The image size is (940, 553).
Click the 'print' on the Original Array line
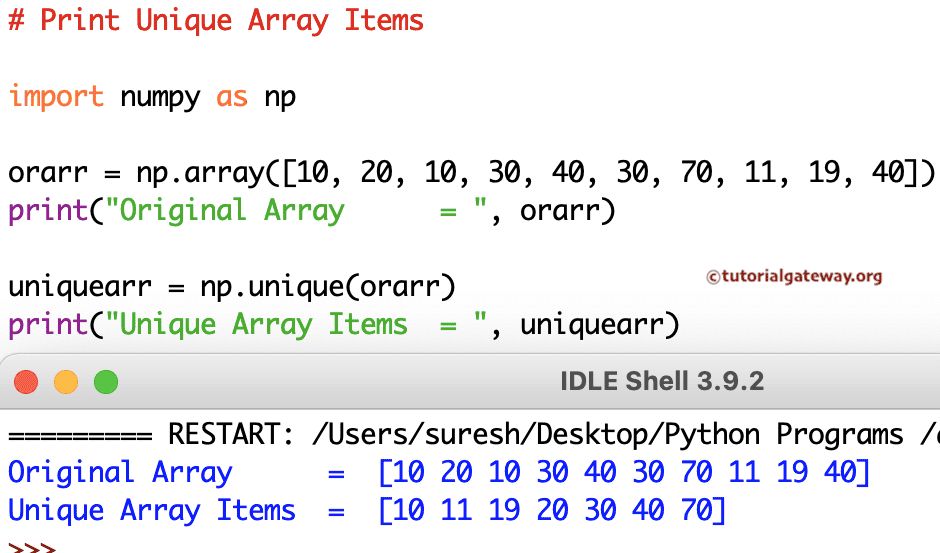tap(48, 211)
